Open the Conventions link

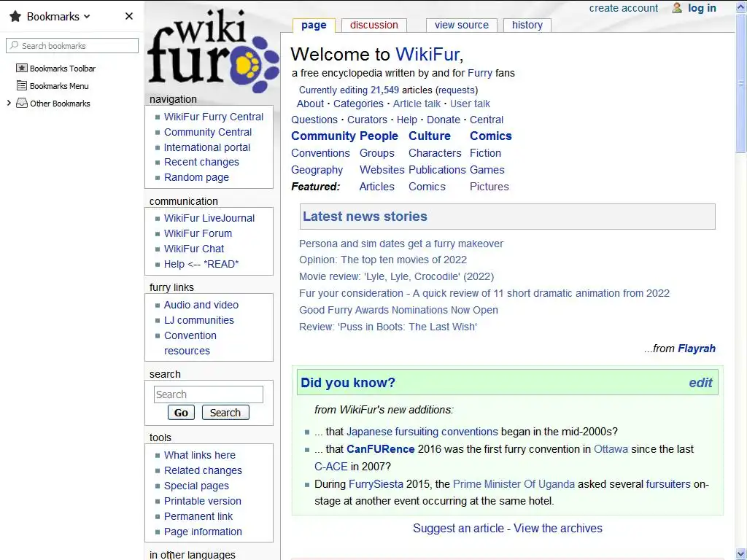pyautogui.click(x=320, y=153)
